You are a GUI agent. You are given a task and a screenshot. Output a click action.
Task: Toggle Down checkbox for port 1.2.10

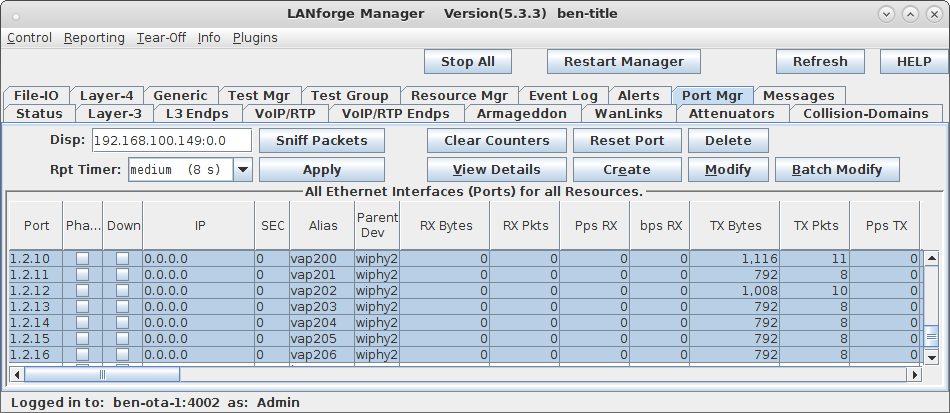[122, 259]
